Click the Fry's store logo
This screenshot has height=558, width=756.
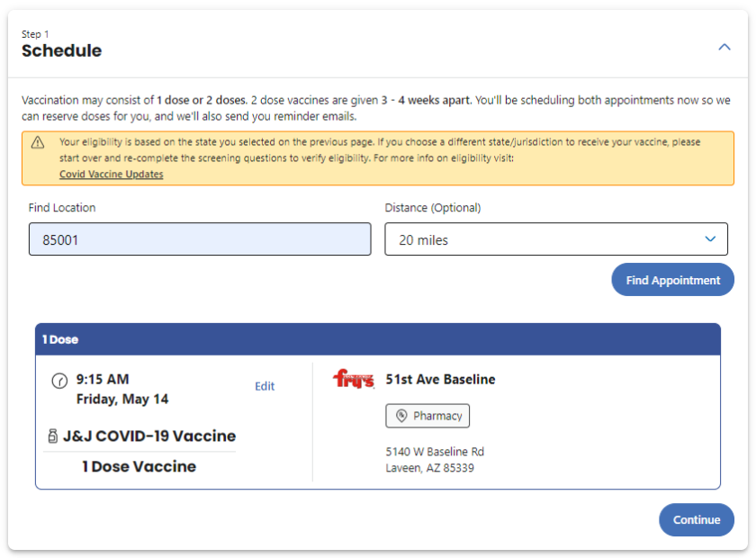tap(354, 380)
